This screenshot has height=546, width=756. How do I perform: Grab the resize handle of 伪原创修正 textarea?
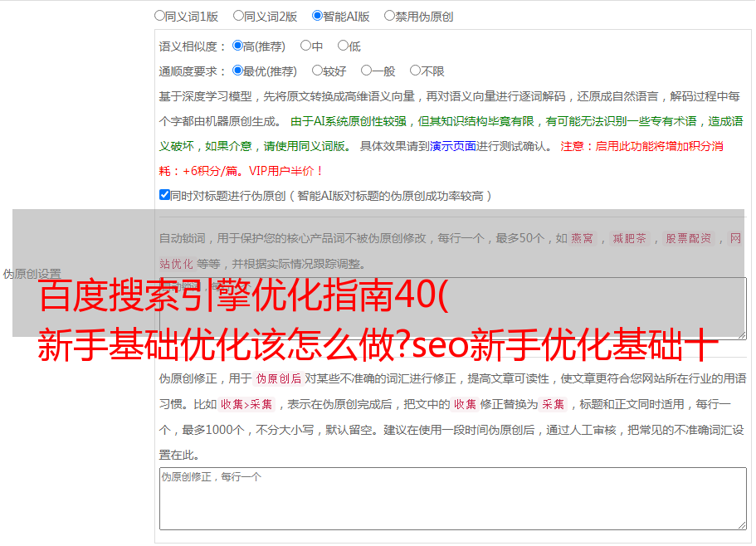pos(742,525)
